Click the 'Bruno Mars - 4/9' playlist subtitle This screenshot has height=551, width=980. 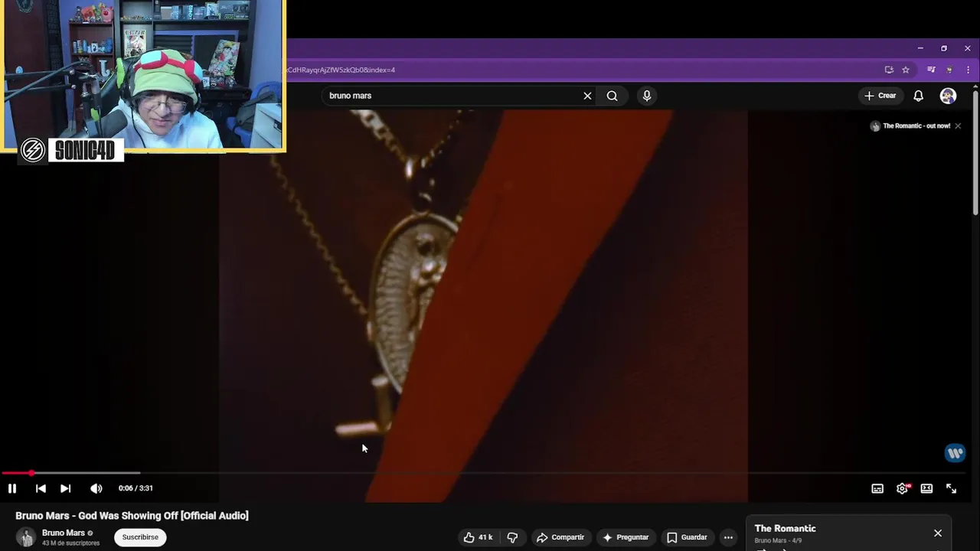pos(778,540)
